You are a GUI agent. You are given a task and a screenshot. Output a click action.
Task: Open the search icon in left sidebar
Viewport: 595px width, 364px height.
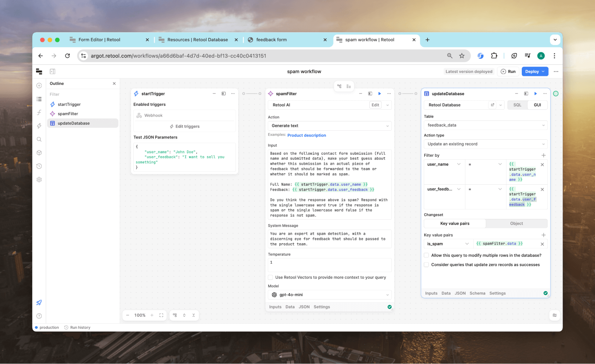[x=39, y=139]
